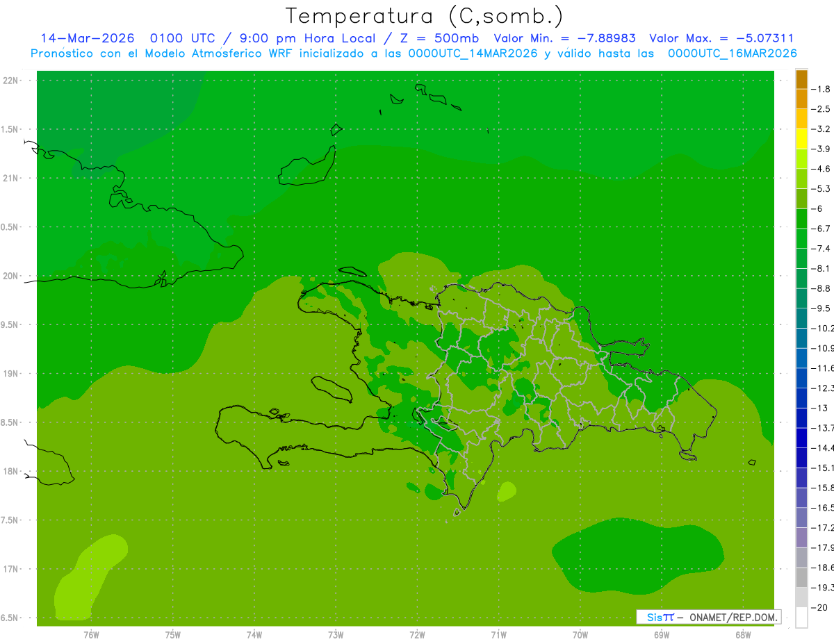Click the 72W longitude label
Viewport: 834px width, 644px height.
(x=417, y=634)
